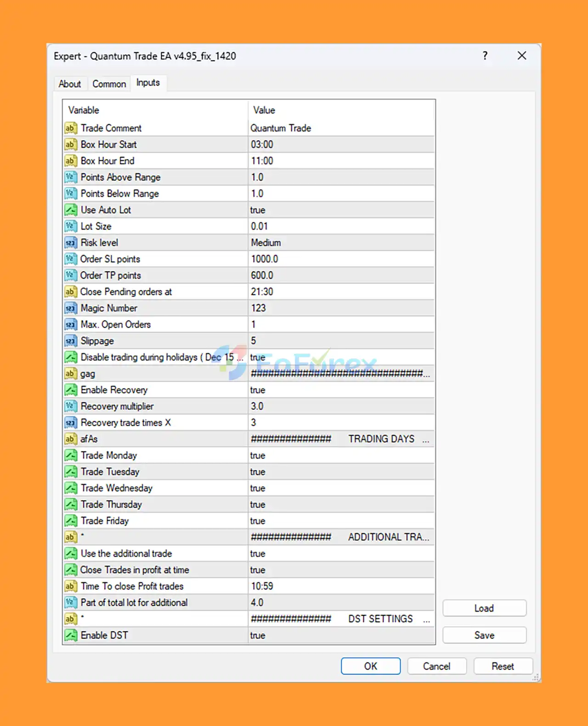Click the double-type icon beside Part of total lot

[x=70, y=602]
